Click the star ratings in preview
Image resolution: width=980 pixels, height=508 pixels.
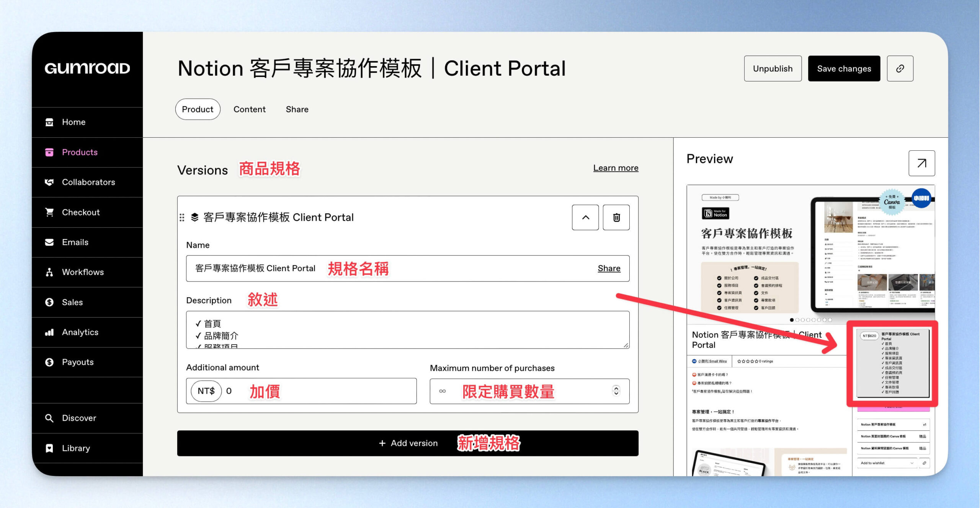click(x=748, y=361)
